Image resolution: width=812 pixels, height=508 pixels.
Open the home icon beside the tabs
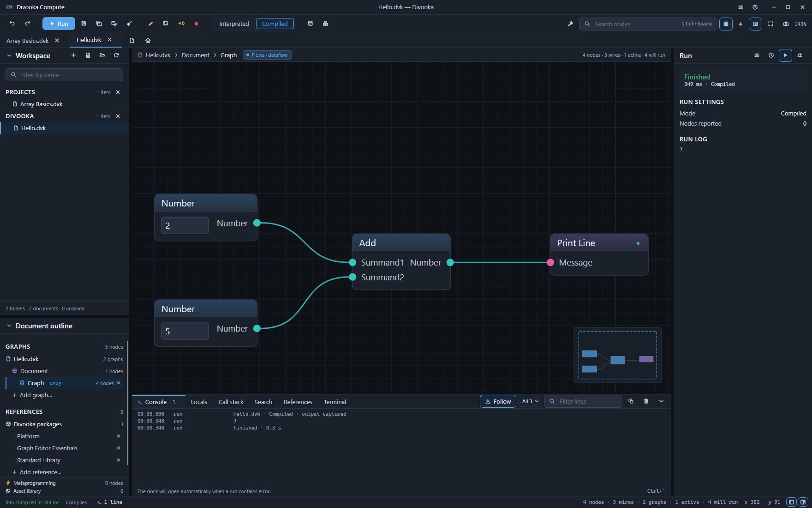pos(148,41)
